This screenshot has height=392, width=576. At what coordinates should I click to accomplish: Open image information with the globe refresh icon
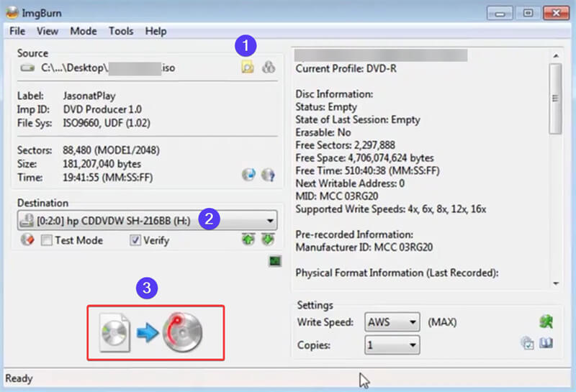[x=248, y=174]
